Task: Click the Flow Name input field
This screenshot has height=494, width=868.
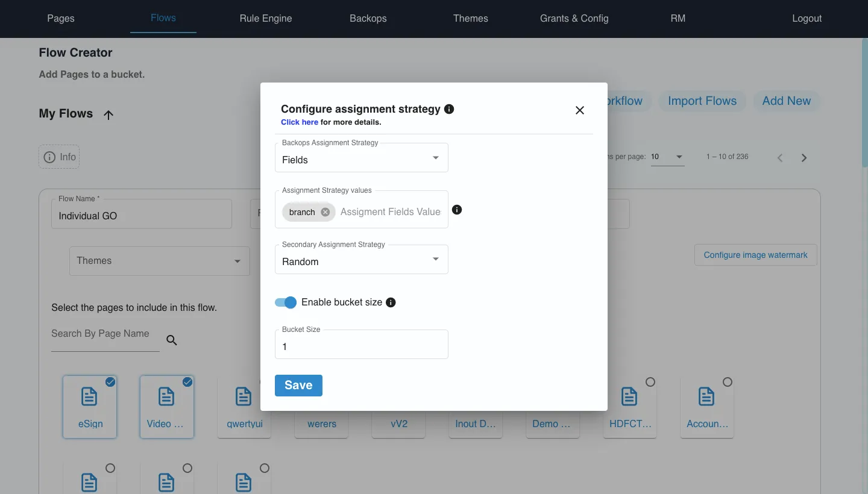Action: [142, 214]
